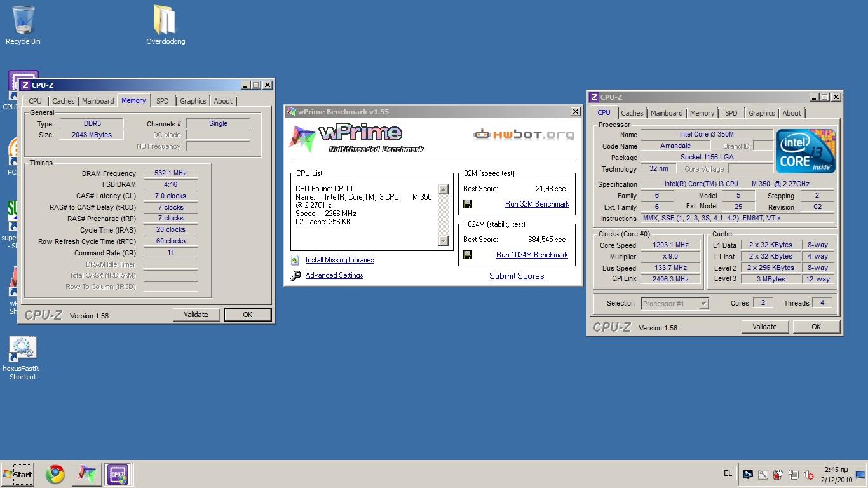Image resolution: width=868 pixels, height=488 pixels.
Task: Click the Advanced Settings wrench icon
Action: click(295, 276)
